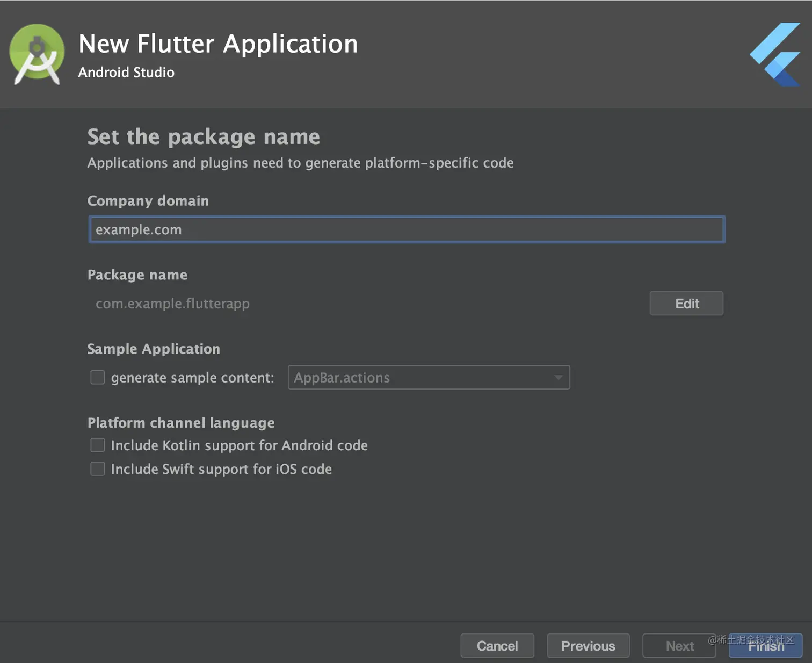
Task: Click the "Platform channel language" label
Action: [181, 423]
